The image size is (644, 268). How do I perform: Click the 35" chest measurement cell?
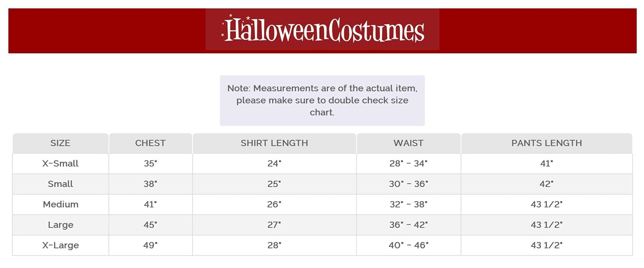coord(150,164)
